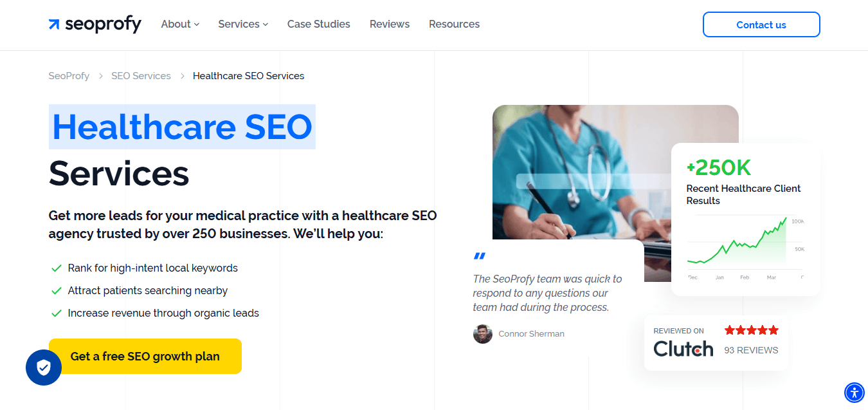Open the Case Studies page
Image resolution: width=868 pixels, height=410 pixels.
[318, 24]
